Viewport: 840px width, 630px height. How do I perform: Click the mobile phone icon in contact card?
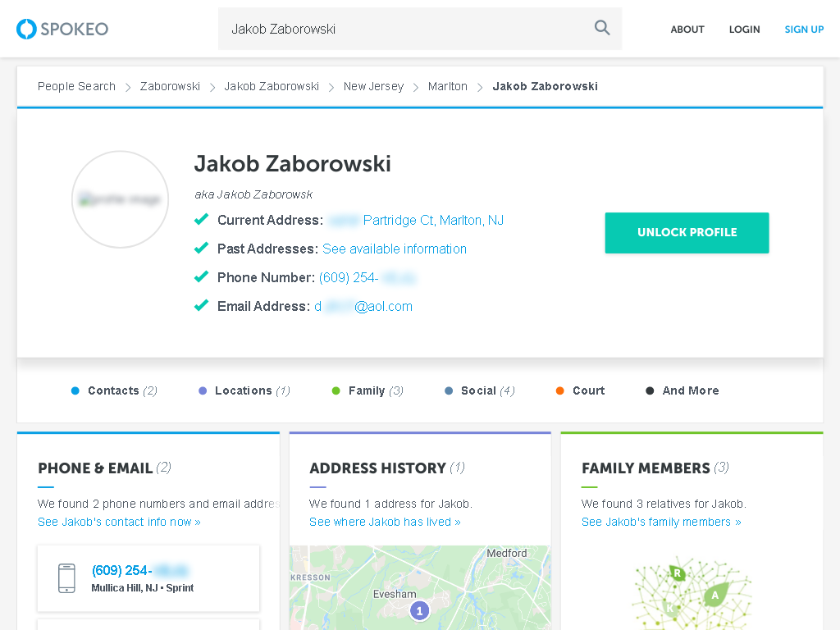pos(66,578)
